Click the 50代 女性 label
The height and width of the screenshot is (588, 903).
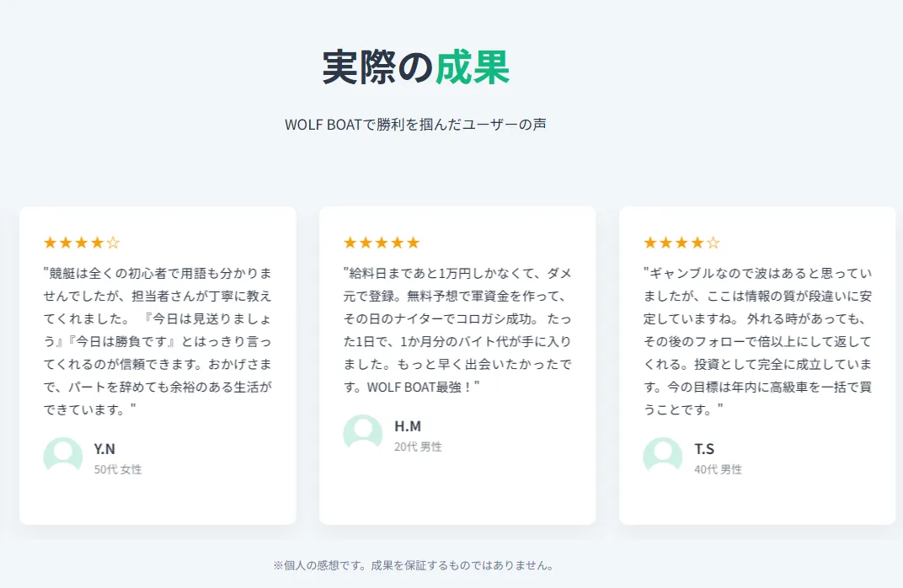pyautogui.click(x=118, y=469)
